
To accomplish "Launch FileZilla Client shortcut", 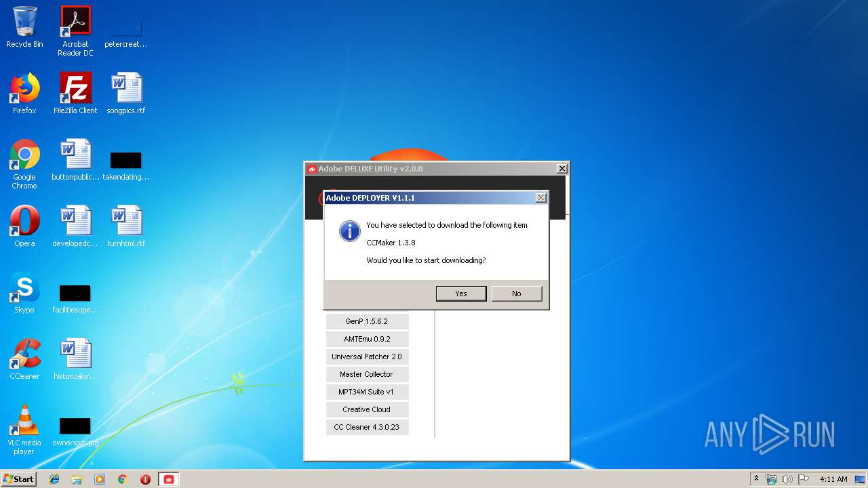I will coord(75,94).
